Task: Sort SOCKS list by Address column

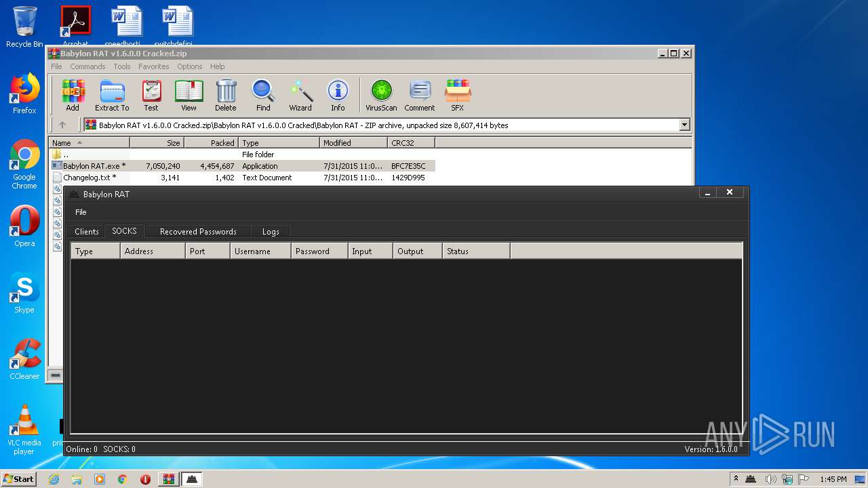Action: tap(153, 251)
